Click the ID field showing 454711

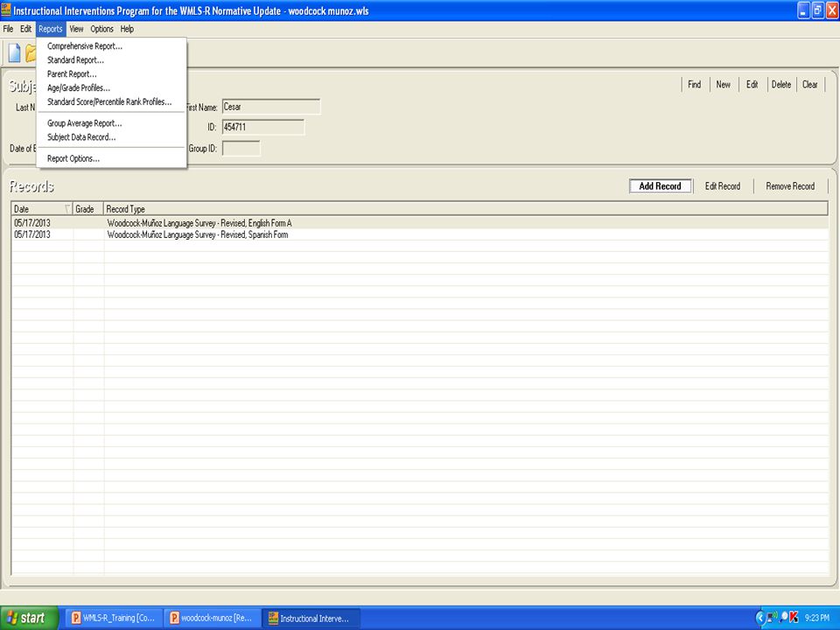[x=263, y=127]
